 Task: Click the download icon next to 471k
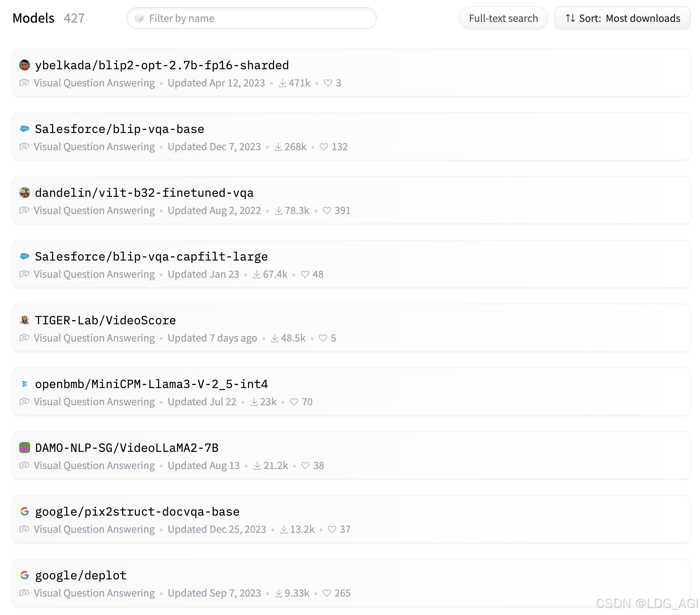click(x=283, y=83)
